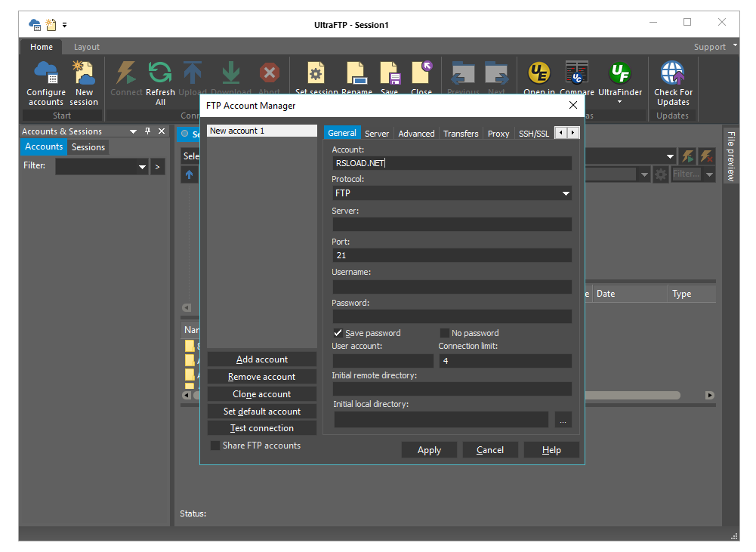Image resolution: width=756 pixels, height=552 pixels.
Task: Click the Username input field
Action: (452, 286)
